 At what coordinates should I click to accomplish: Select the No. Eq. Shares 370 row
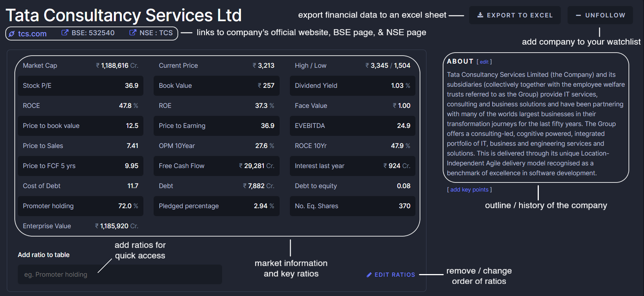point(353,206)
